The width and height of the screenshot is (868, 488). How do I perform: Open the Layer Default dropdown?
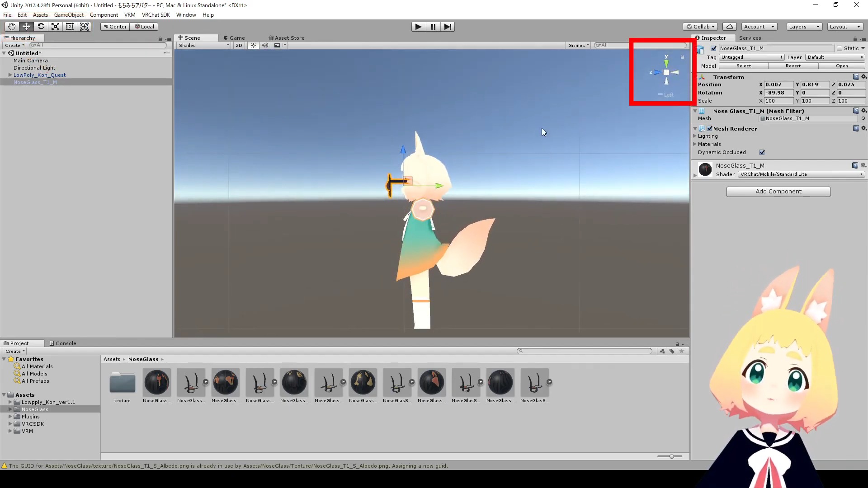(x=835, y=57)
